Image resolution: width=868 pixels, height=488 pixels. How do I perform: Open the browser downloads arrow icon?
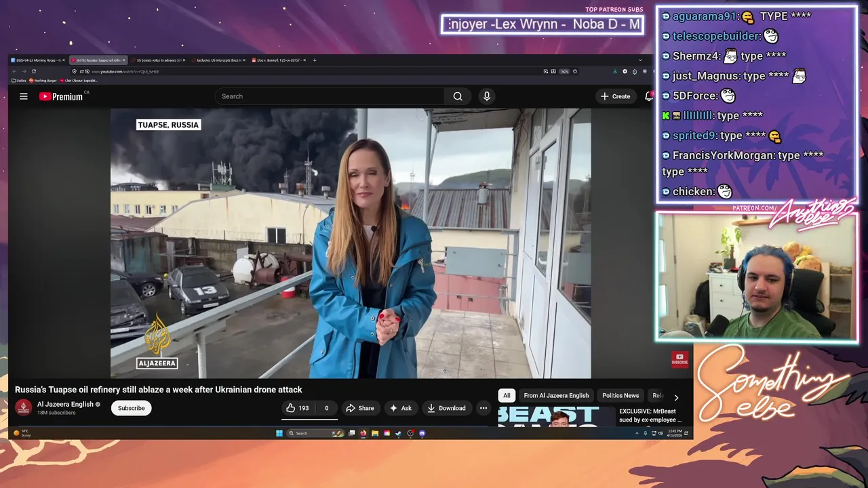click(x=615, y=71)
